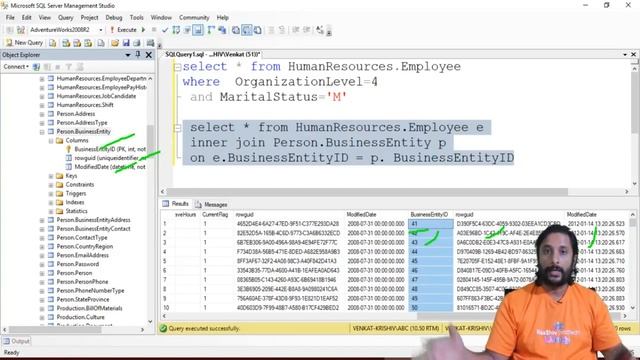Switch to the Results tab

(x=176, y=204)
